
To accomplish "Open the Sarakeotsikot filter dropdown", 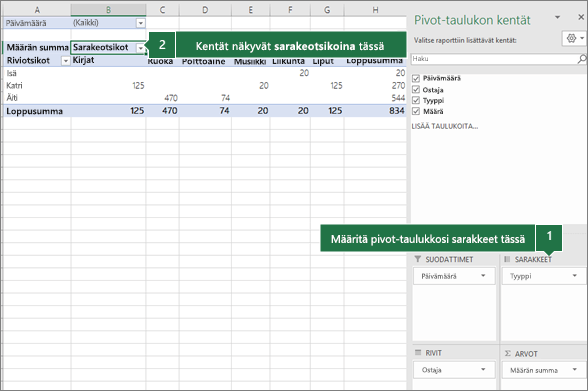I will click(141, 48).
